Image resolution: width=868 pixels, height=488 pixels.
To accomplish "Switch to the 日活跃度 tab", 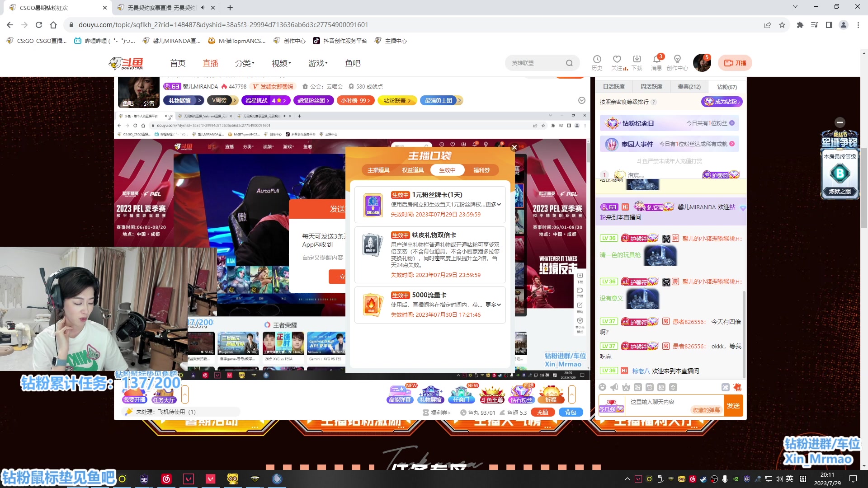I will tap(613, 87).
